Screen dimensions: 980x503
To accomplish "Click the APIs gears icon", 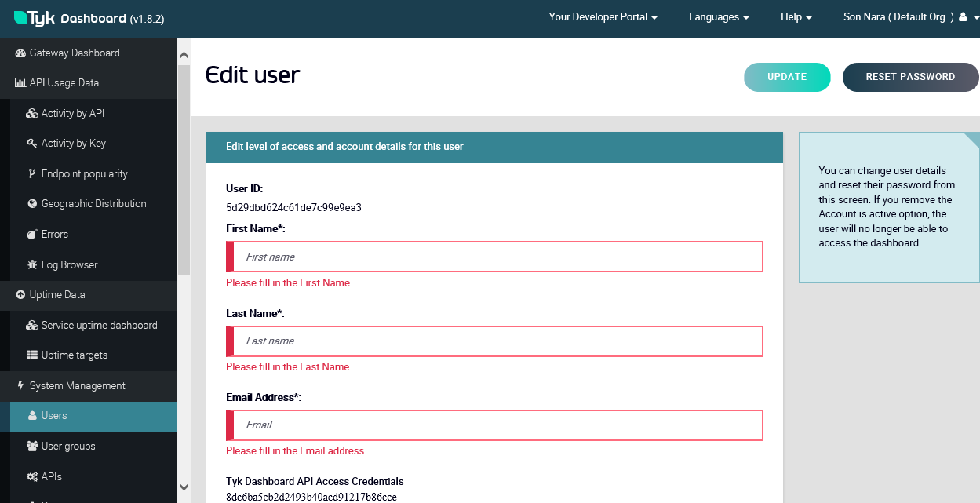I will pyautogui.click(x=32, y=477).
